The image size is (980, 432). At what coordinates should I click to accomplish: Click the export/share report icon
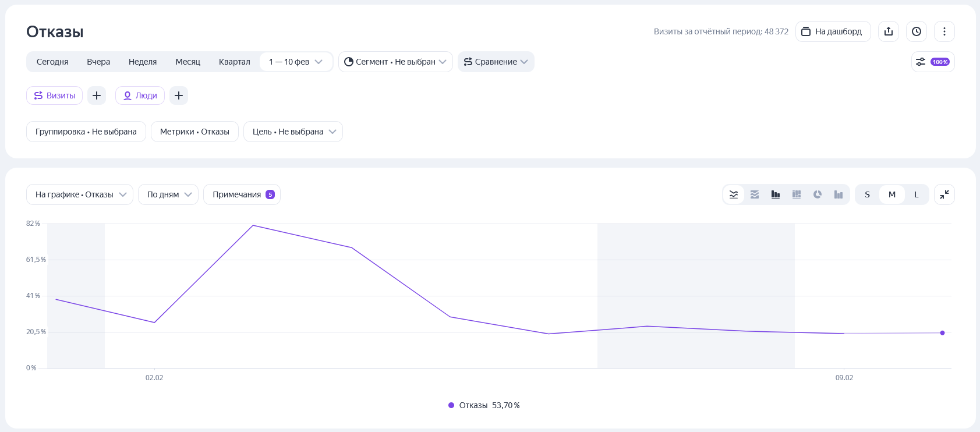(889, 31)
